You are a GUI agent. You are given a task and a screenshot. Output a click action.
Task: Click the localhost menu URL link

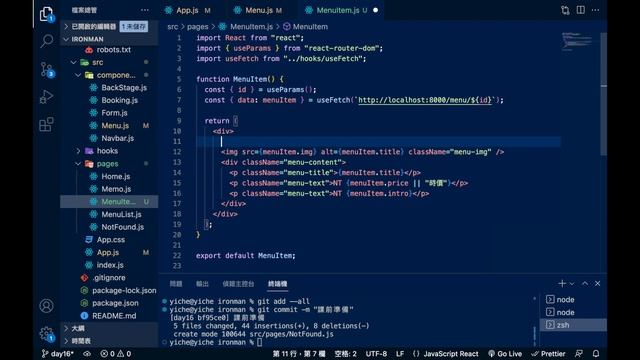point(425,100)
